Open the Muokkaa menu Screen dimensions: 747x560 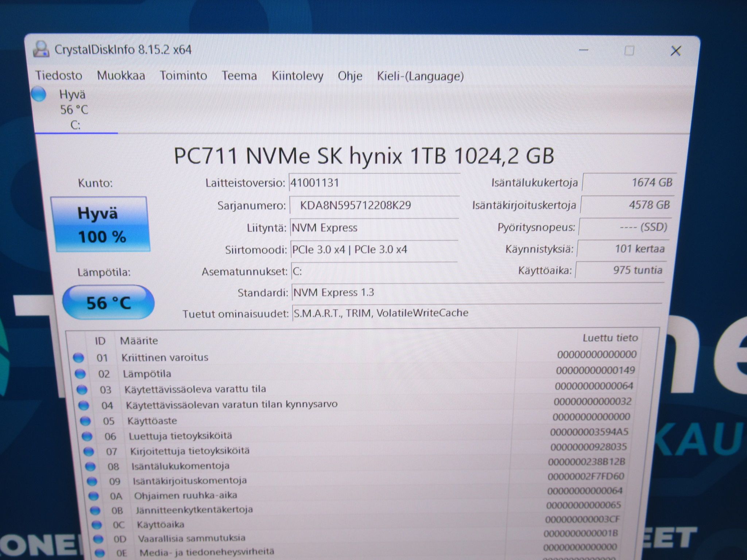tap(121, 75)
